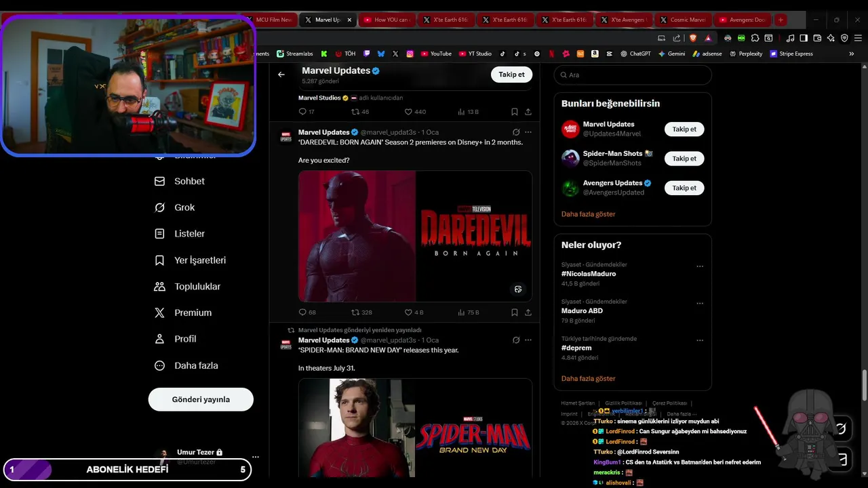Open a new browser tab
The width and height of the screenshot is (868, 488).
point(781,20)
